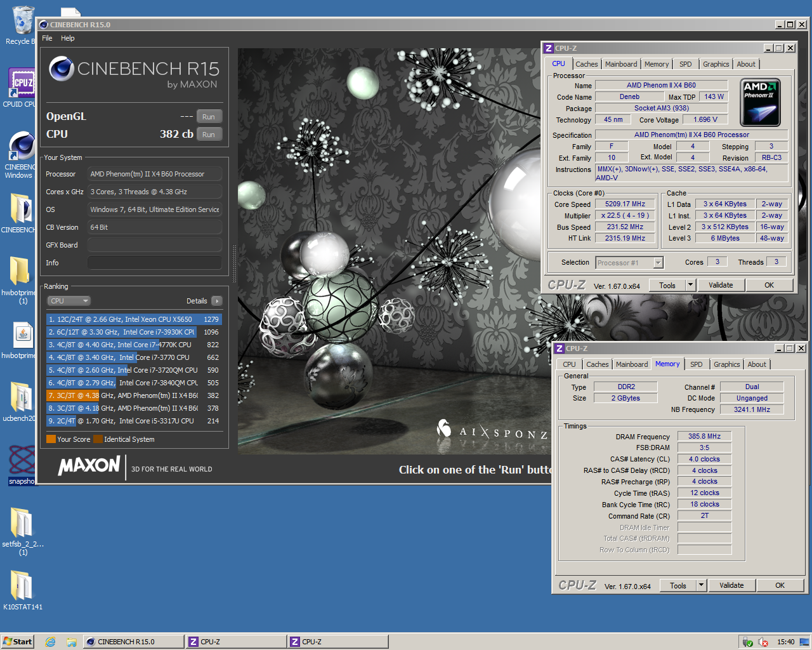
Task: Click the orange Your Score color swatch
Action: coord(51,439)
